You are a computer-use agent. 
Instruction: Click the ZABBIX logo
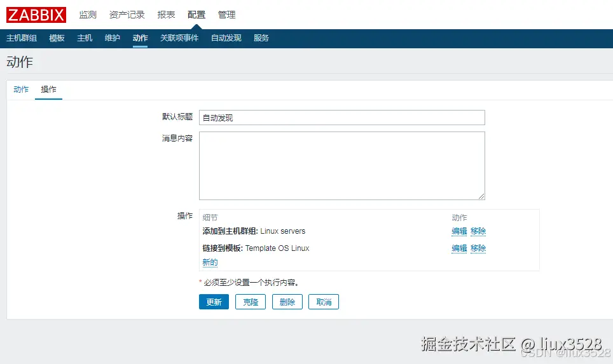(x=36, y=15)
